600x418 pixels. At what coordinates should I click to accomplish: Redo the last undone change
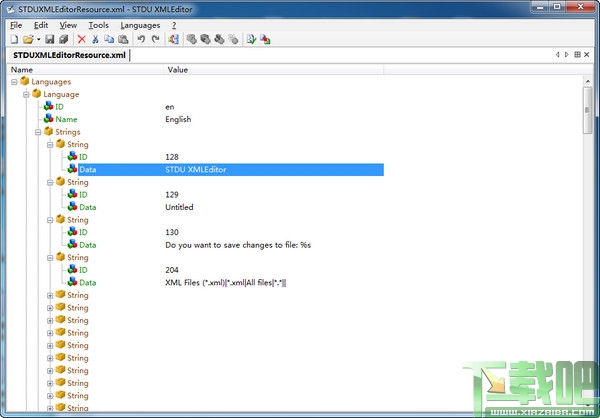pos(155,39)
